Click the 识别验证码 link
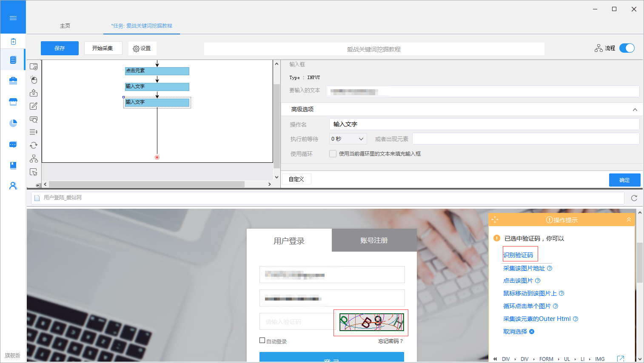 click(518, 255)
